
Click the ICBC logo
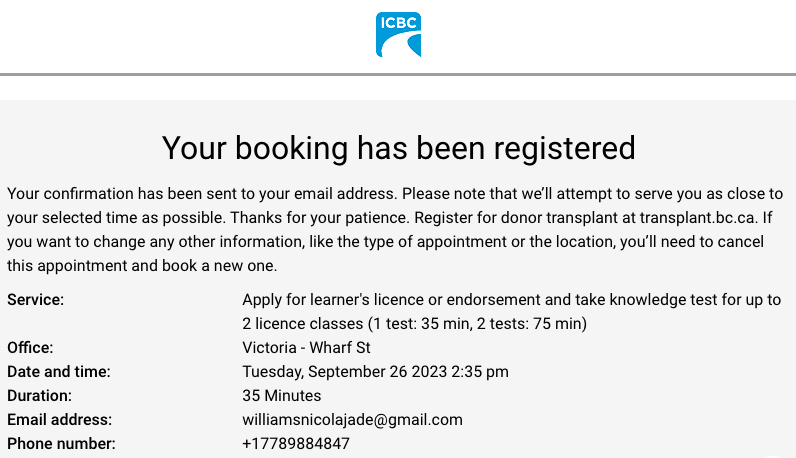[x=398, y=35]
